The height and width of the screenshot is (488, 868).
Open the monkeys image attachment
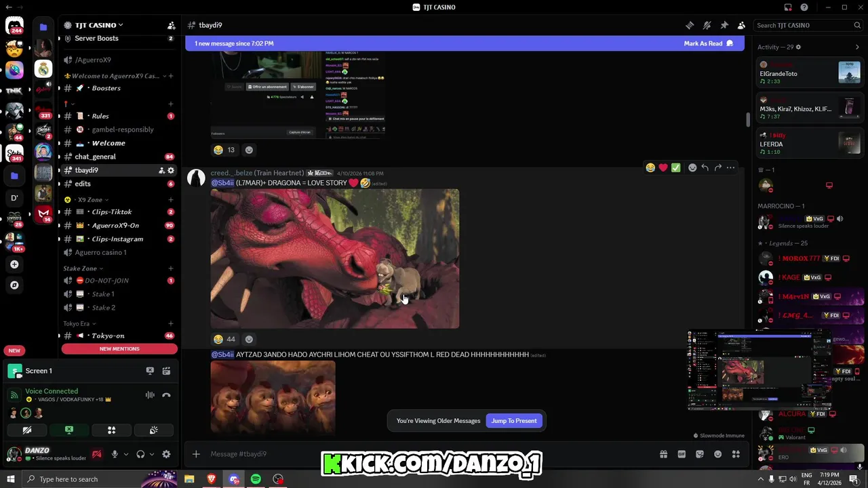pos(273,396)
